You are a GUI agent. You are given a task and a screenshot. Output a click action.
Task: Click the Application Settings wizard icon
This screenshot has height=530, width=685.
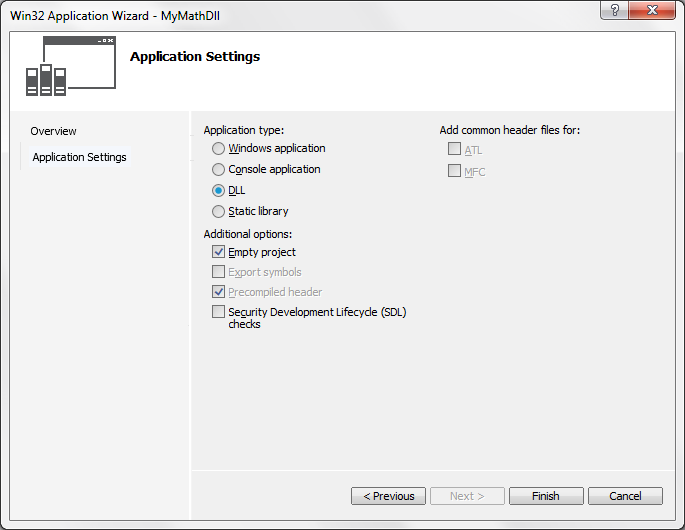(x=71, y=66)
